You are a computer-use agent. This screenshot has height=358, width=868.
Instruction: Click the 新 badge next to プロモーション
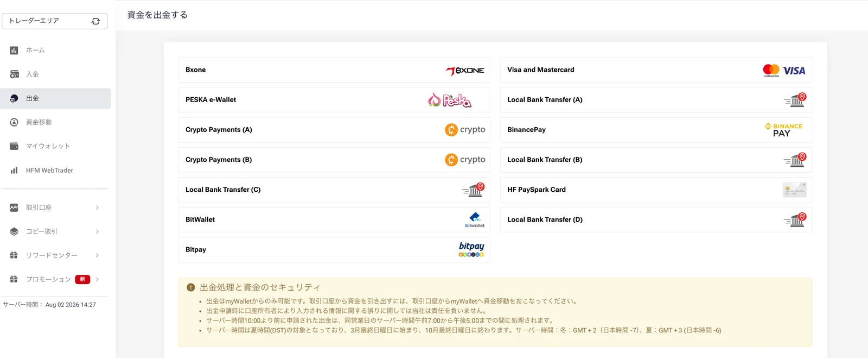[82, 279]
